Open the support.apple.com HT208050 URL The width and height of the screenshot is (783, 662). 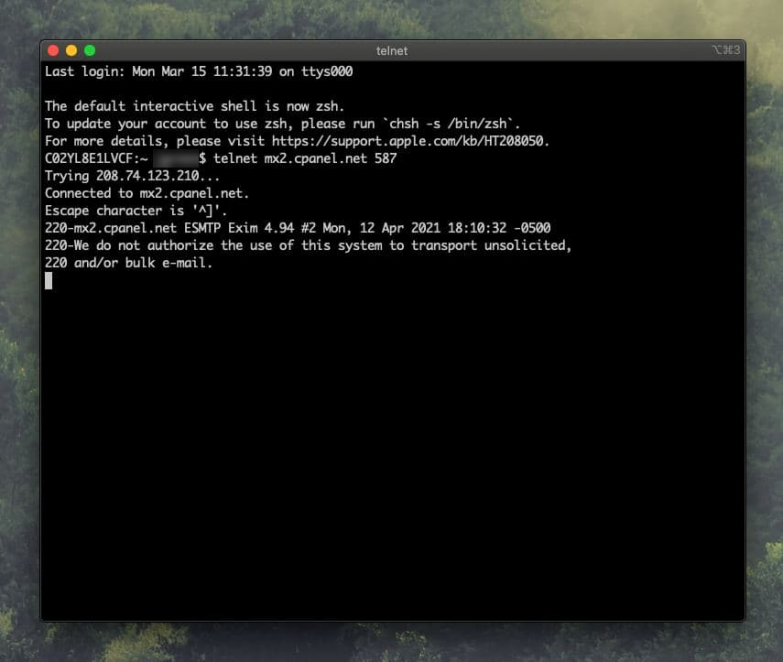[410, 141]
